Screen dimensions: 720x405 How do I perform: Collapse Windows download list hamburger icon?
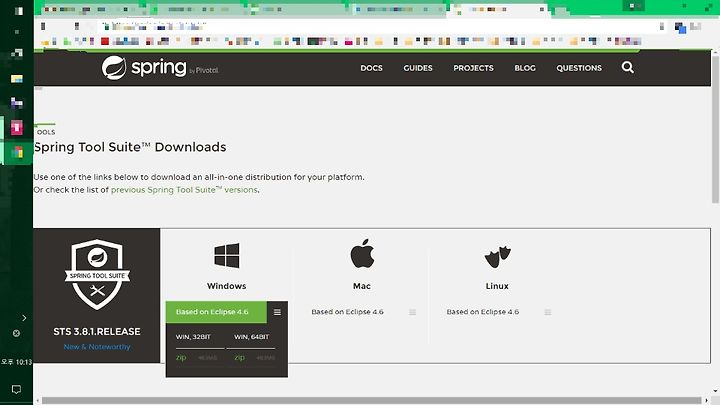[x=277, y=312]
